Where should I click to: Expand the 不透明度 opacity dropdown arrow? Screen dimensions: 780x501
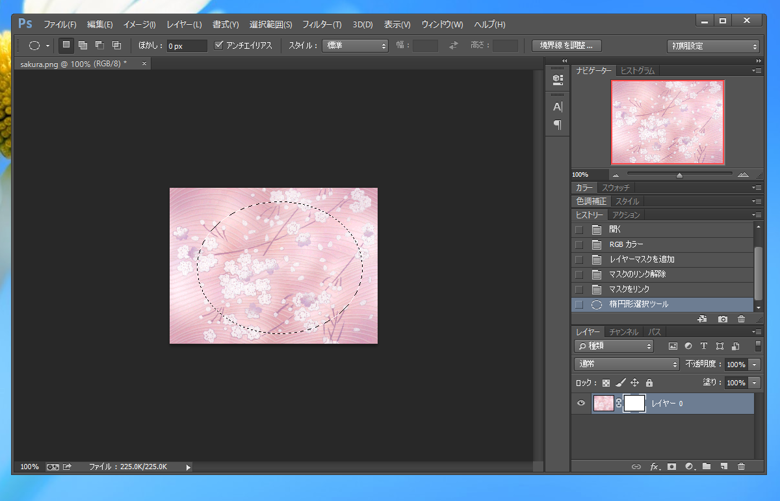pos(755,364)
